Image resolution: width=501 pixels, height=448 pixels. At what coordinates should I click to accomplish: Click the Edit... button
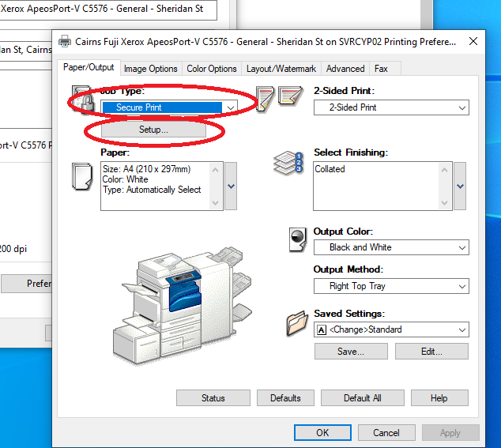click(x=431, y=352)
